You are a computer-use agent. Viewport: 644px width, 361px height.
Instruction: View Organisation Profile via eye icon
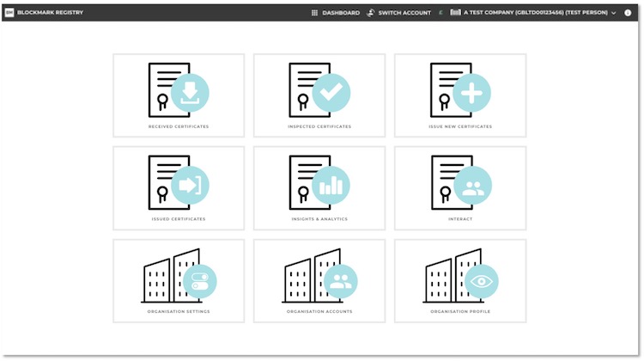click(480, 280)
